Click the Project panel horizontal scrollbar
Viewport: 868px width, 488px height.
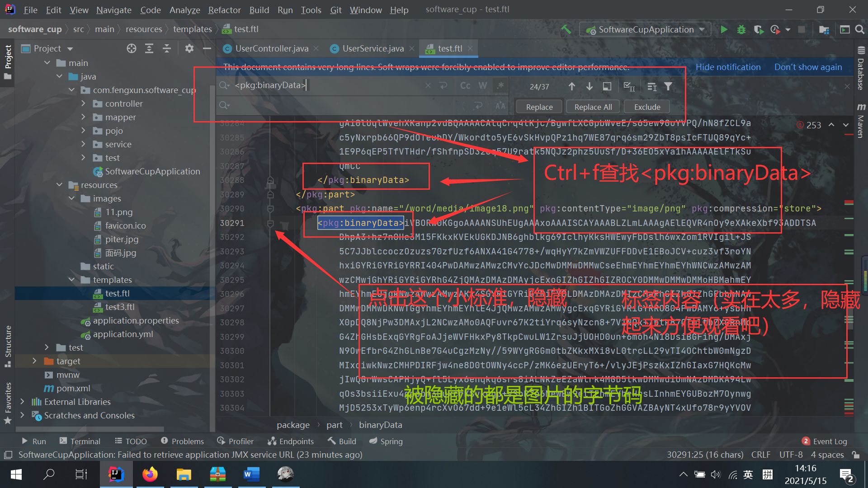pos(90,429)
